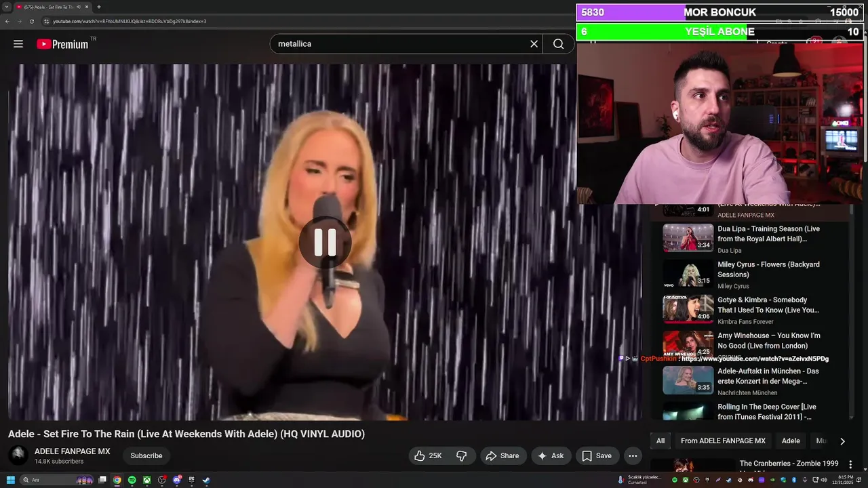Image resolution: width=868 pixels, height=488 pixels.
Task: Reload the YouTube page
Action: (31, 21)
